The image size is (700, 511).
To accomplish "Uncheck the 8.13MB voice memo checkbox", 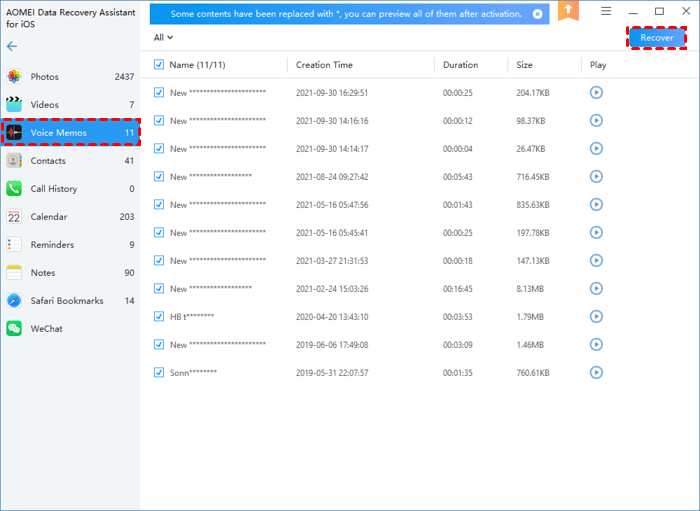I will pos(159,289).
